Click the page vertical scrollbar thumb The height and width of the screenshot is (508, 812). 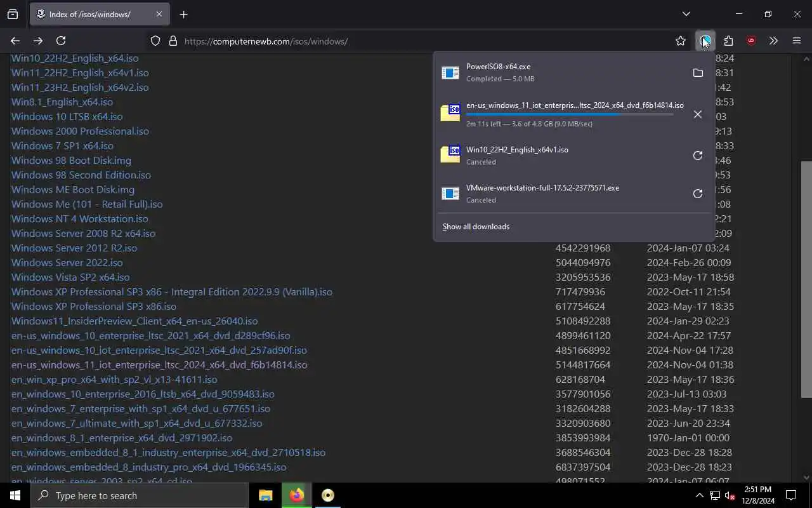point(806,279)
